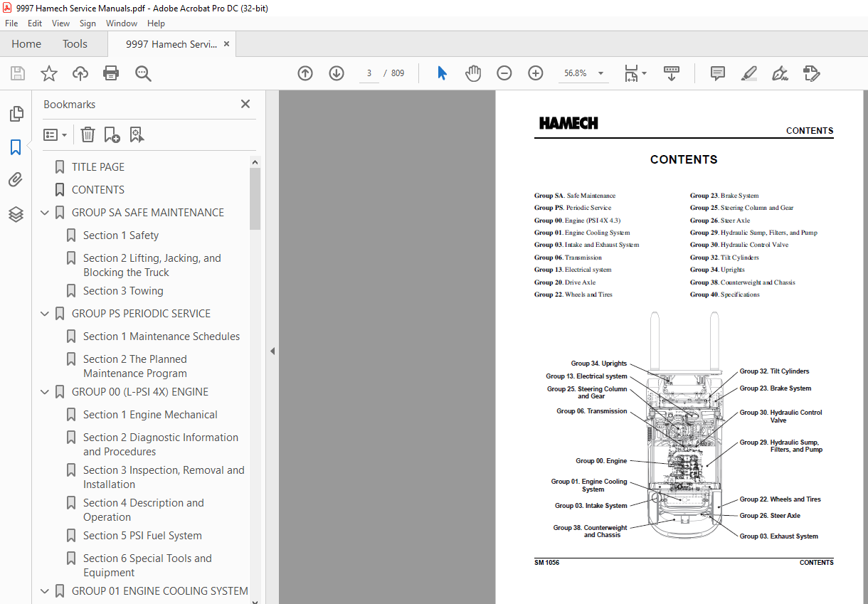
Task: Zoom in with the plus button
Action: (x=536, y=73)
